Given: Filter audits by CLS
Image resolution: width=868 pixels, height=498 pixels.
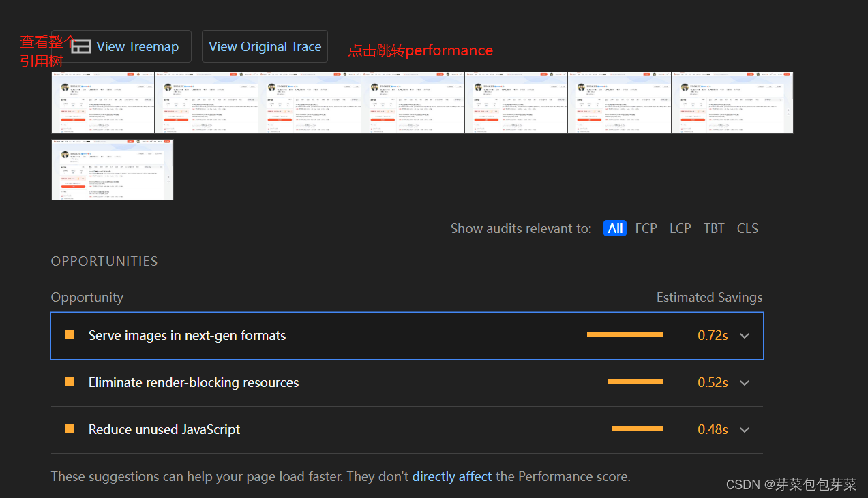Looking at the screenshot, I should [747, 228].
